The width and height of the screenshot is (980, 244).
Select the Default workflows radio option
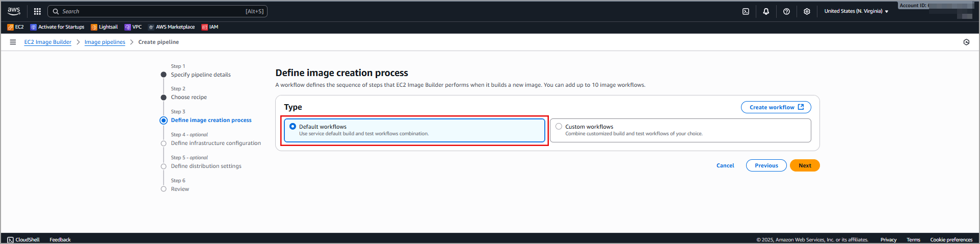(x=293, y=126)
